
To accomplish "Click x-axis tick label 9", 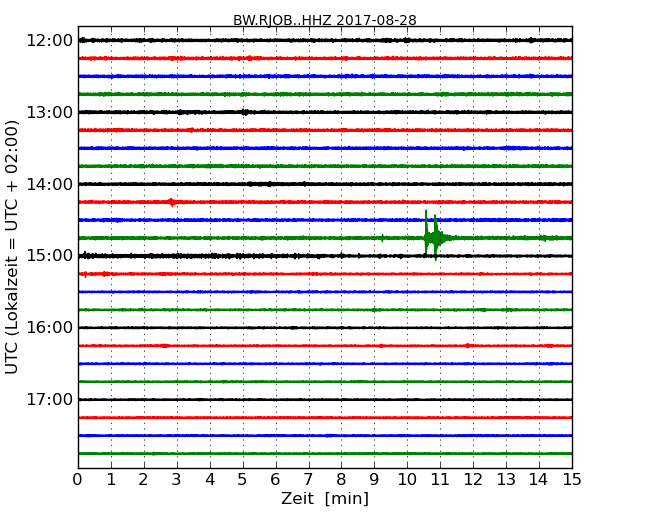I will pos(374,480).
